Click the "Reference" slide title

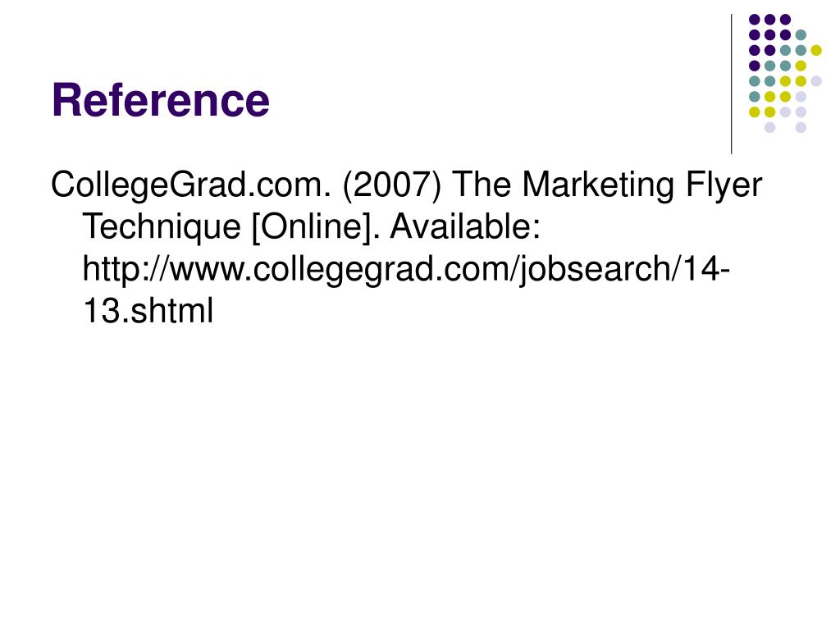pyautogui.click(x=161, y=100)
